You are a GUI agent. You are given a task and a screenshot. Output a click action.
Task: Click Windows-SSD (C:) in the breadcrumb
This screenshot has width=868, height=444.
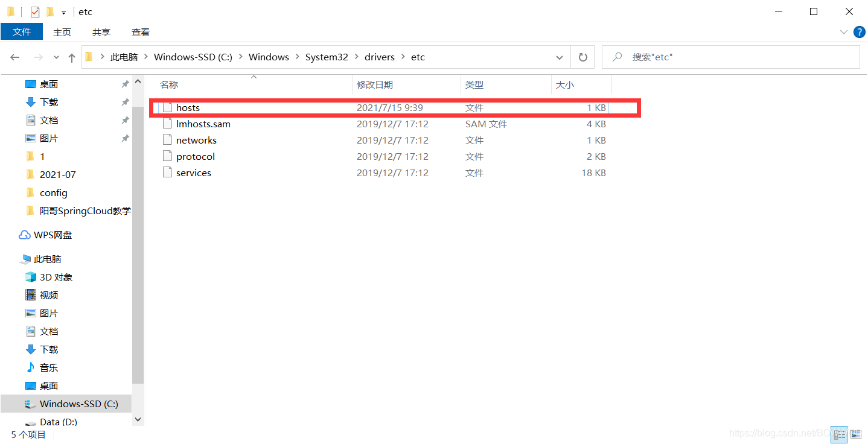pyautogui.click(x=193, y=57)
